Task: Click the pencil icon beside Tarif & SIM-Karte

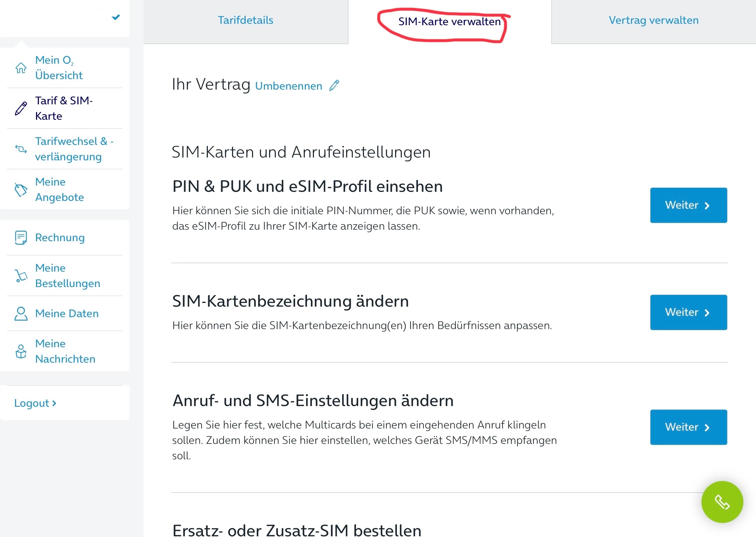Action: click(x=21, y=108)
